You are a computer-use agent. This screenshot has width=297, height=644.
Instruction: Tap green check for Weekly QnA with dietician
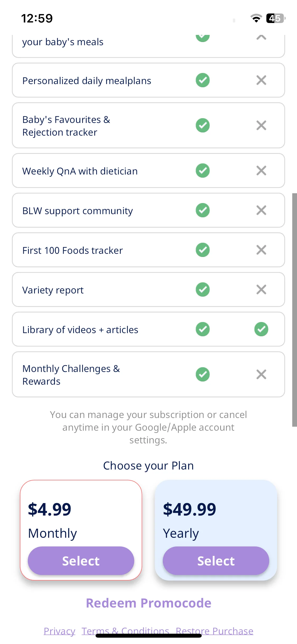tap(202, 171)
